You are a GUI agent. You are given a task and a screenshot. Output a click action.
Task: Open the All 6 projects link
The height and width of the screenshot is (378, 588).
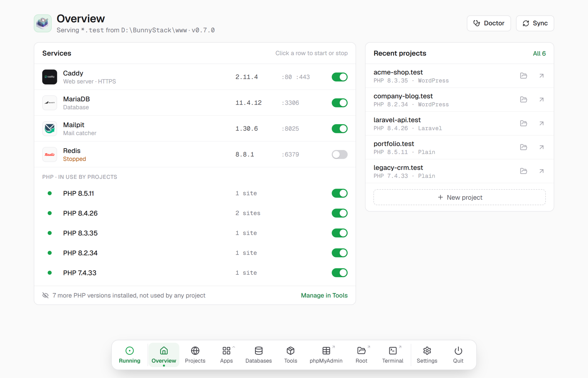point(539,54)
